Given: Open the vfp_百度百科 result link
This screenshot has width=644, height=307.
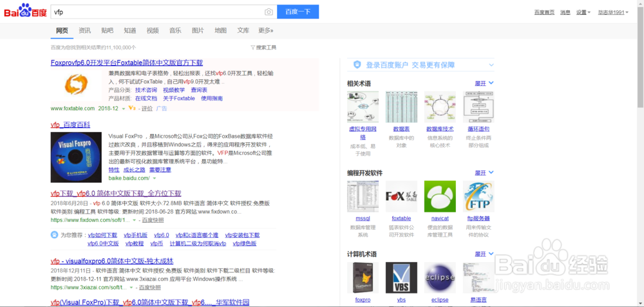Looking at the screenshot, I should (70, 125).
